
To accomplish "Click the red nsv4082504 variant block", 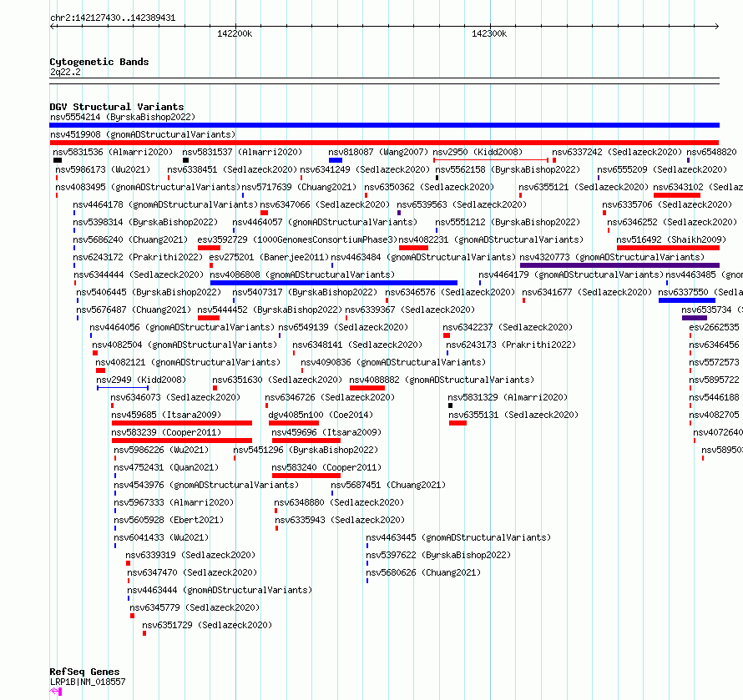I will tap(95, 353).
